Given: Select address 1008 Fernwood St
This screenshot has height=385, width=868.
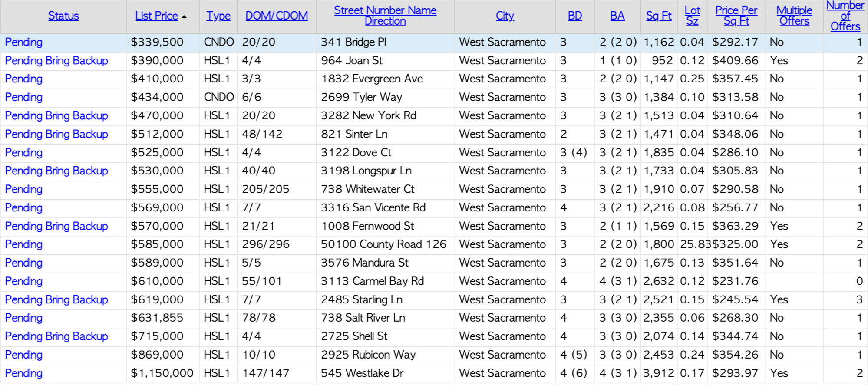Looking at the screenshot, I should (367, 226).
